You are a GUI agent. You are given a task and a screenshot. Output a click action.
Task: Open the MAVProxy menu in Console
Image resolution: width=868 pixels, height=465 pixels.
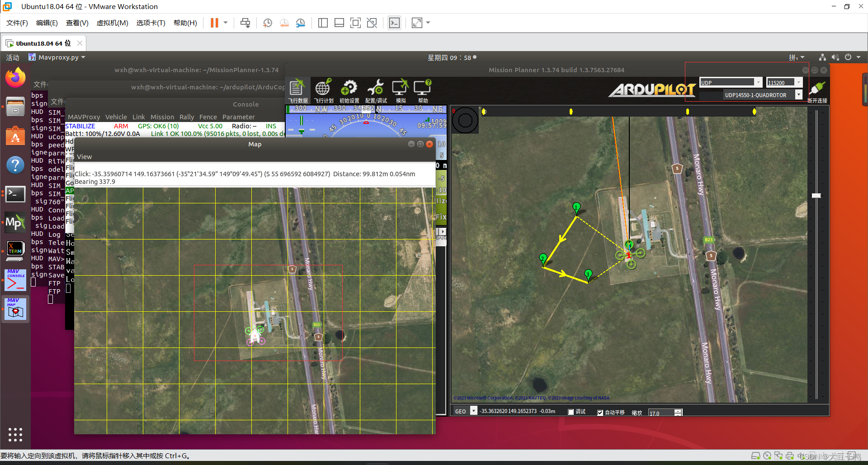84,117
